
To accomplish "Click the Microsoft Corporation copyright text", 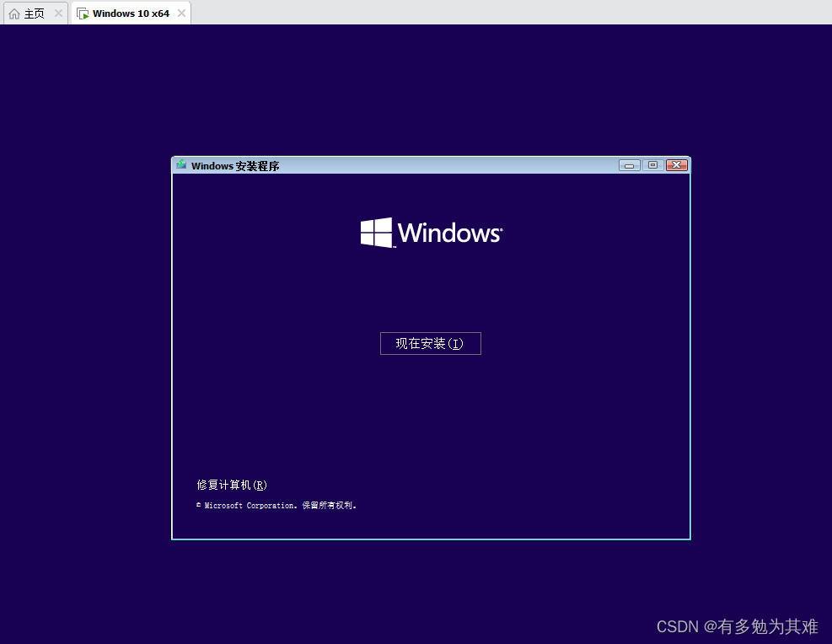I will pyautogui.click(x=276, y=506).
